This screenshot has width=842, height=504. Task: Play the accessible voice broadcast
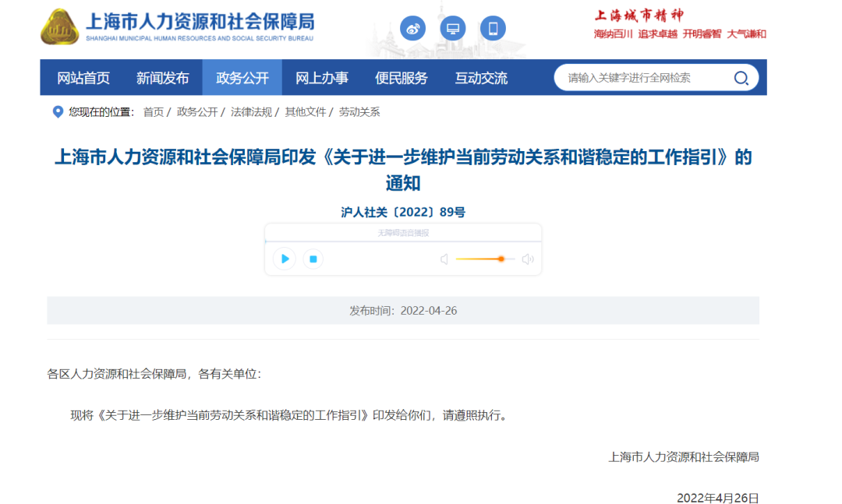tap(285, 259)
